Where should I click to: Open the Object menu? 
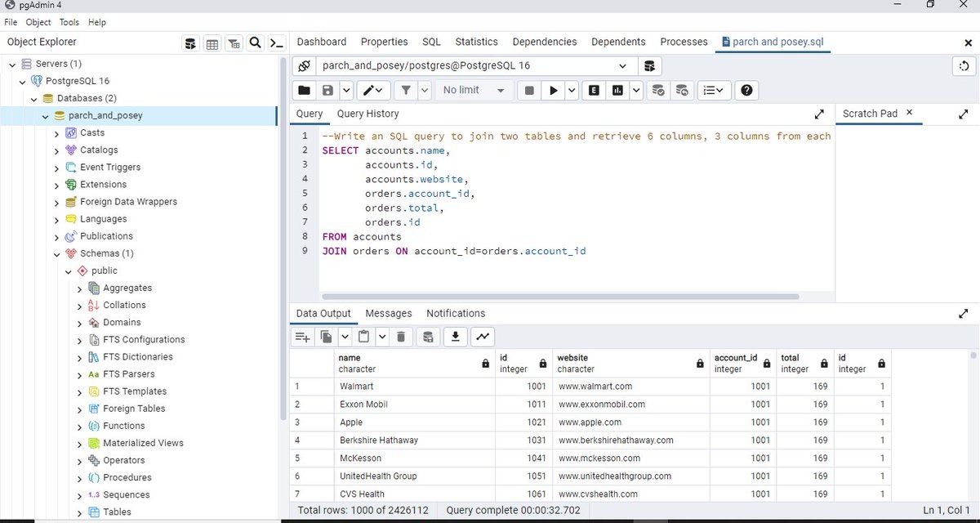(38, 22)
